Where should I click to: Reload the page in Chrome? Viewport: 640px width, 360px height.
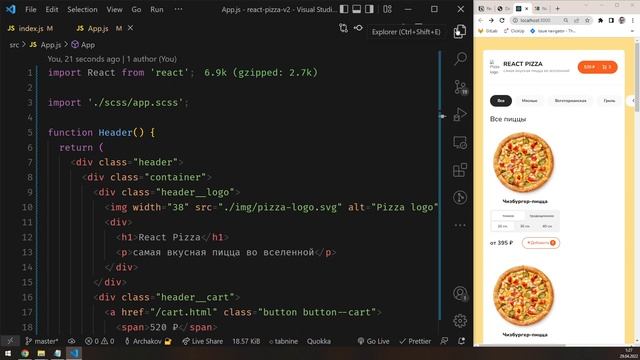(x=502, y=20)
